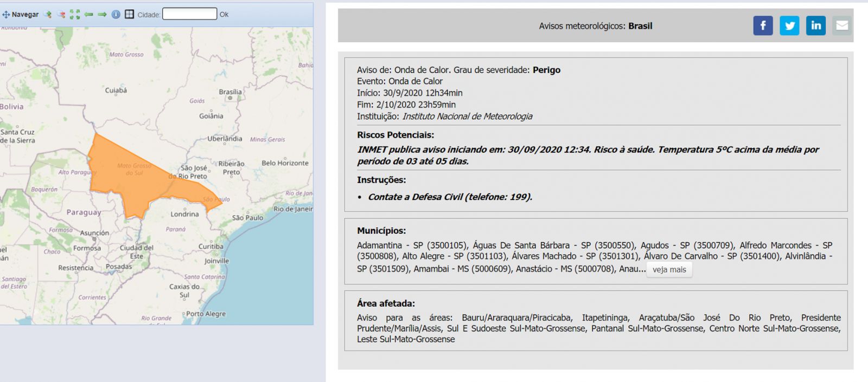Click the full extent green arrows icon
Screen dimensions: 868x382
pos(75,15)
